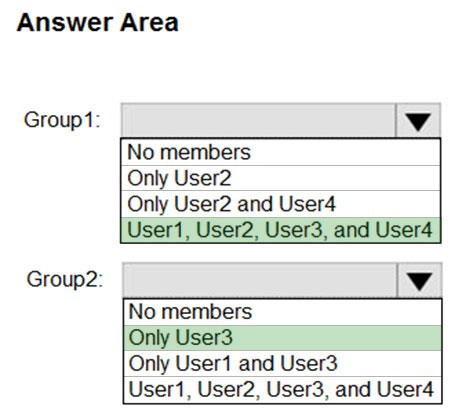462x420 pixels.
Task: Open the Group2 dropdown arrow
Action: (x=419, y=280)
